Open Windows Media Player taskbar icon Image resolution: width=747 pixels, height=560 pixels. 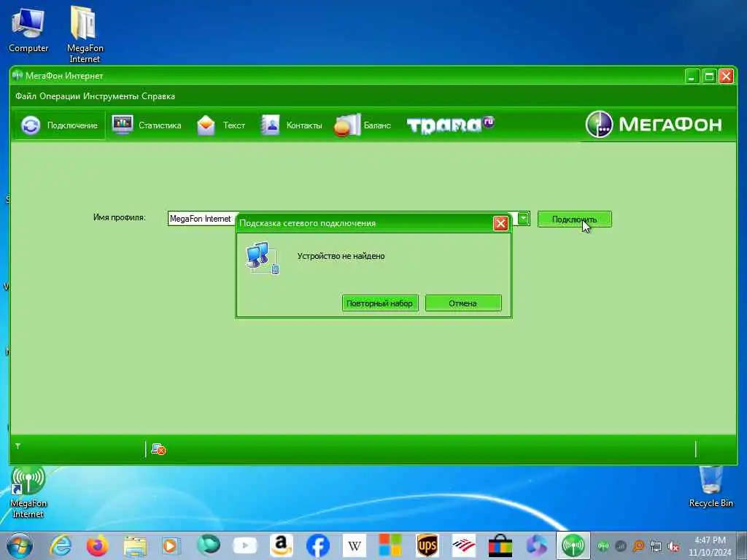tap(171, 545)
